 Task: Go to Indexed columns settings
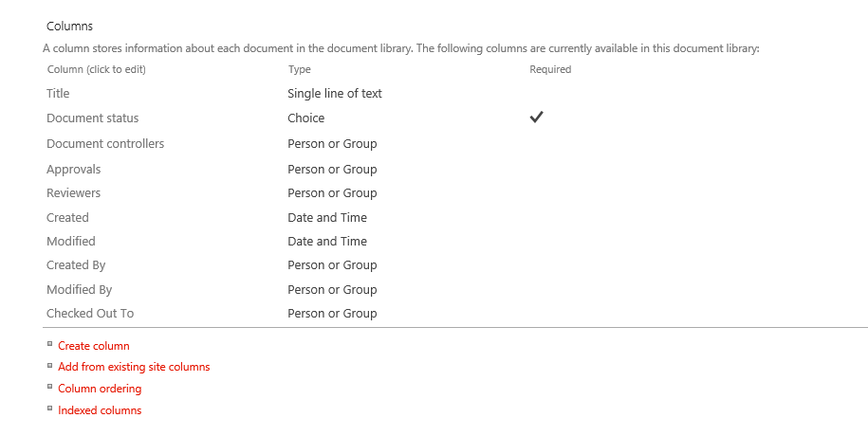[100, 411]
